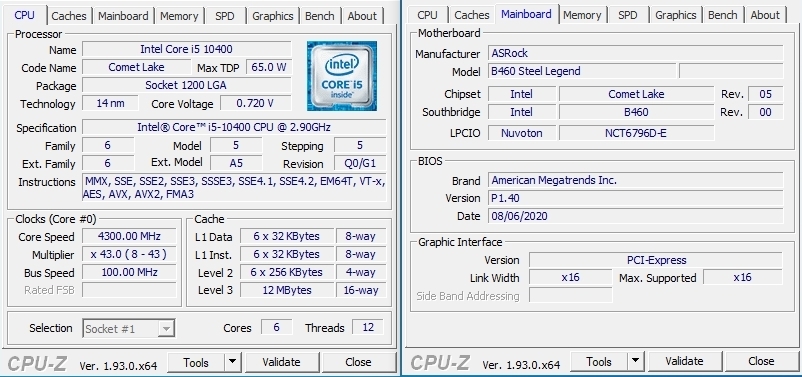The image size is (802, 377).
Task: Click Tools button in left CPU-Z window
Action: coord(196,362)
